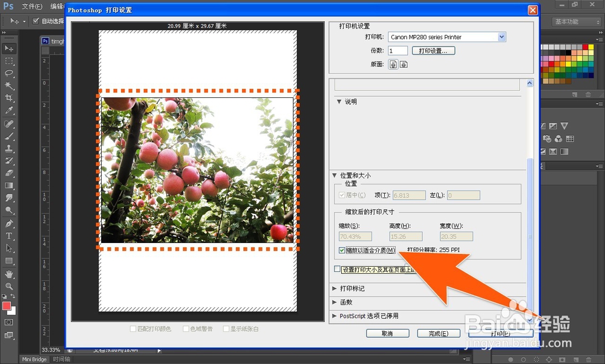The height and width of the screenshot is (364, 605).
Task: Click the apple image print preview
Action: (x=197, y=170)
